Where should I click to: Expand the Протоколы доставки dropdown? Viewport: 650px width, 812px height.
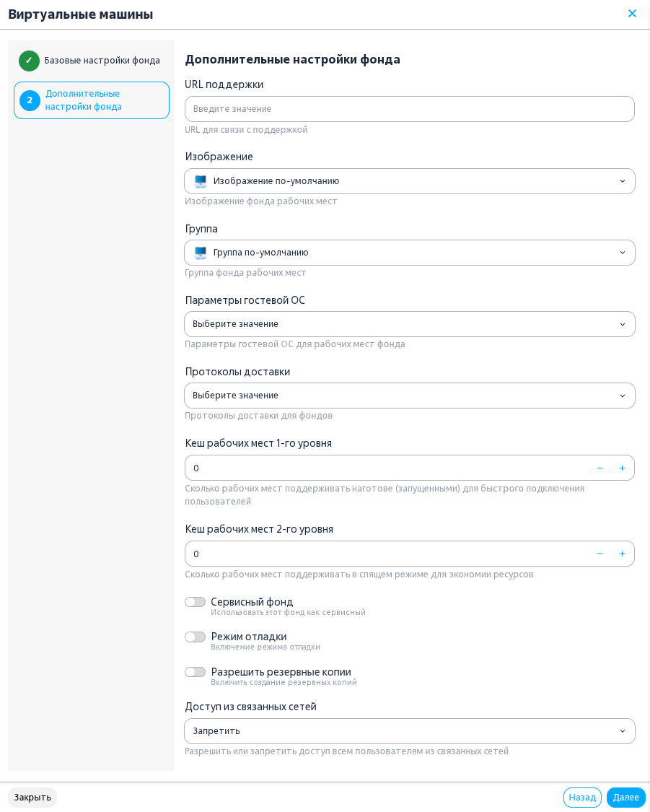pos(409,396)
